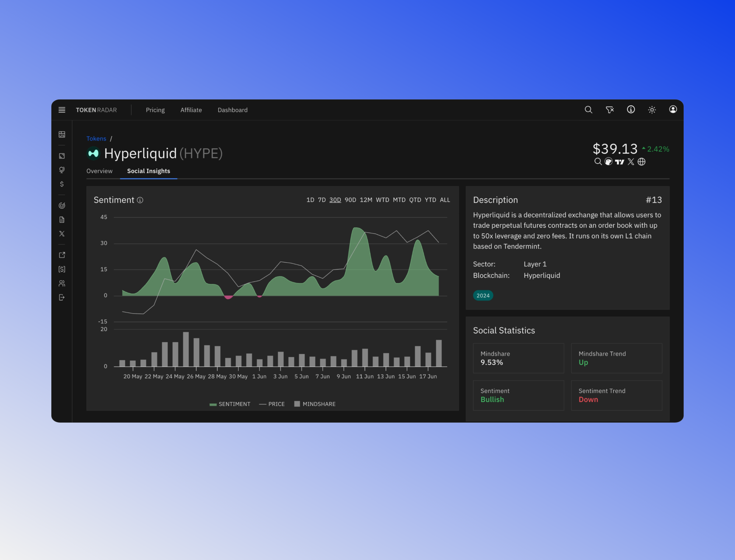This screenshot has height=560, width=735.
Task: Click the #13 rank label
Action: coord(654,200)
